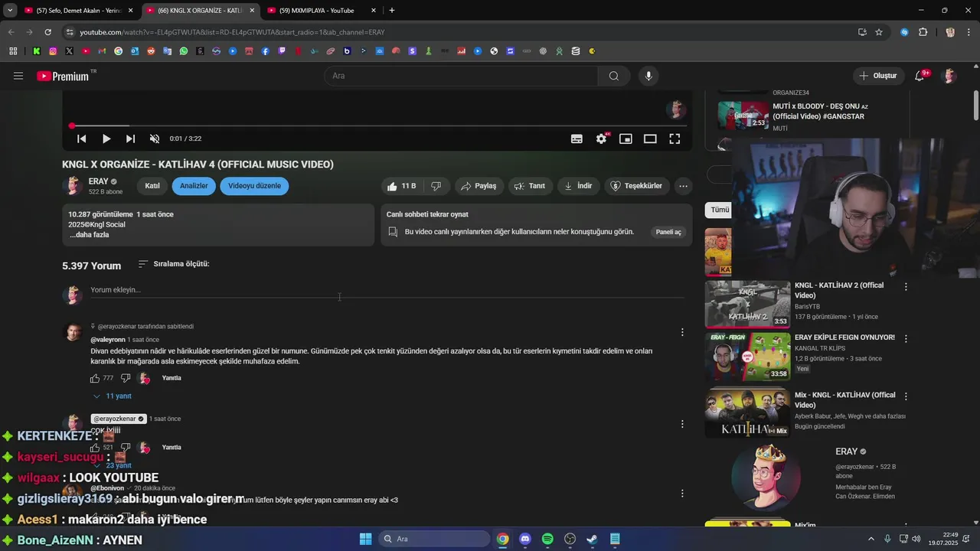Open ERAY EKİPLE FEIGN OYNUYOR thumbnail
The height and width of the screenshot is (551, 980).
[747, 357]
